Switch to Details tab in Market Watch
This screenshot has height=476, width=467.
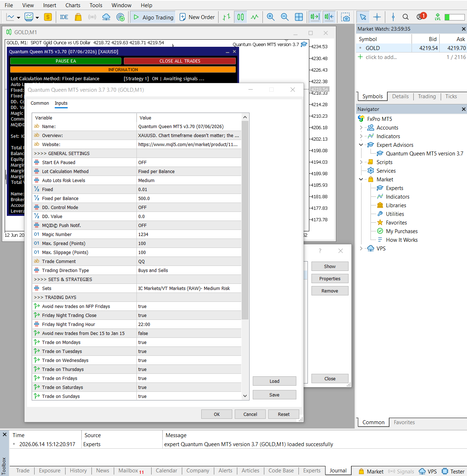click(x=400, y=96)
